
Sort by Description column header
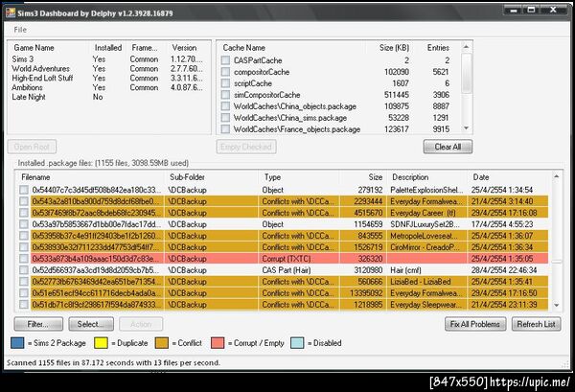[426, 177]
